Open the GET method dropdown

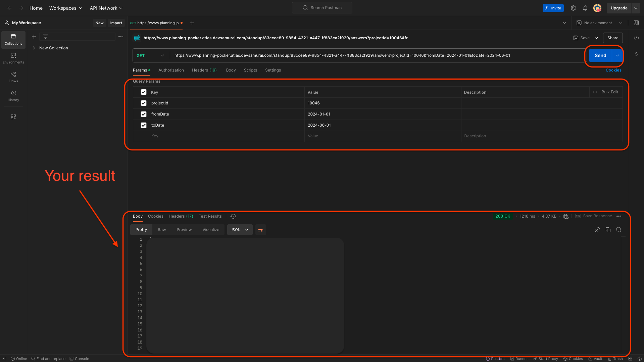[150, 55]
